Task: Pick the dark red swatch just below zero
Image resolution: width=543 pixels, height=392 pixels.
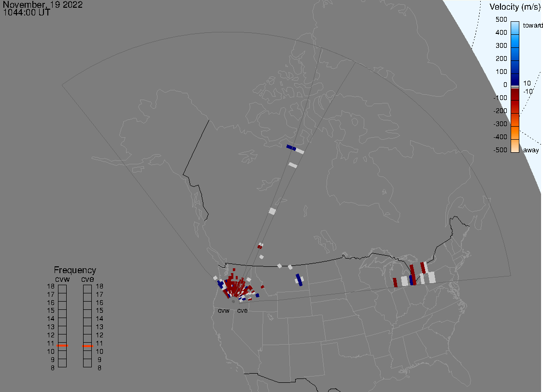Action: point(515,94)
